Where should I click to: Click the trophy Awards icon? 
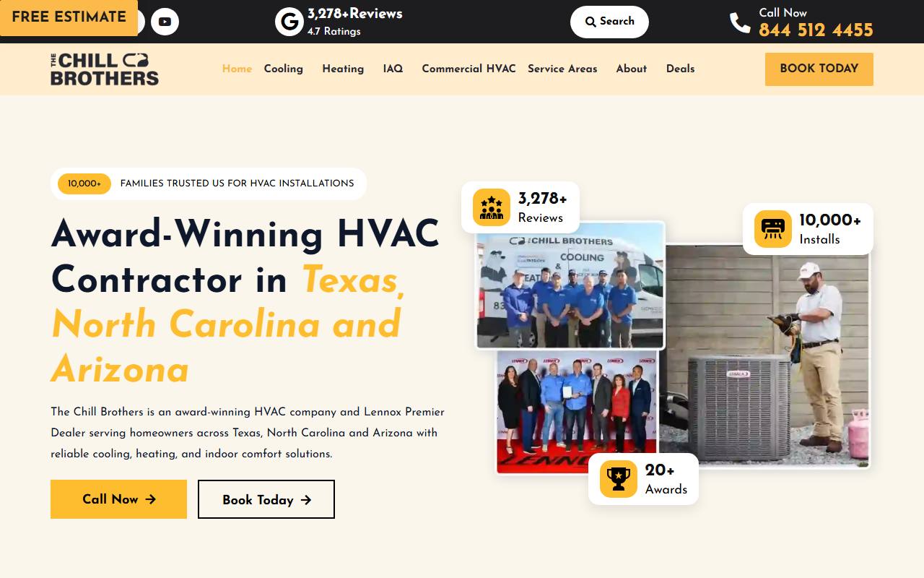click(619, 479)
